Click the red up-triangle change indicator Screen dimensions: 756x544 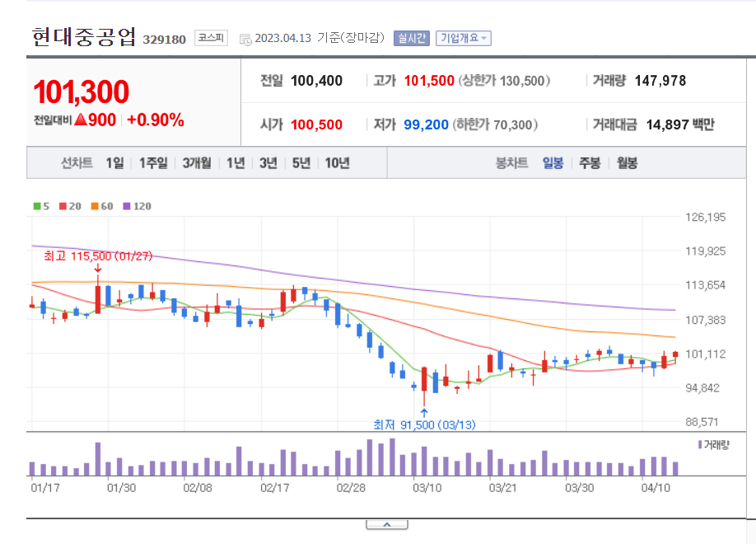81,120
